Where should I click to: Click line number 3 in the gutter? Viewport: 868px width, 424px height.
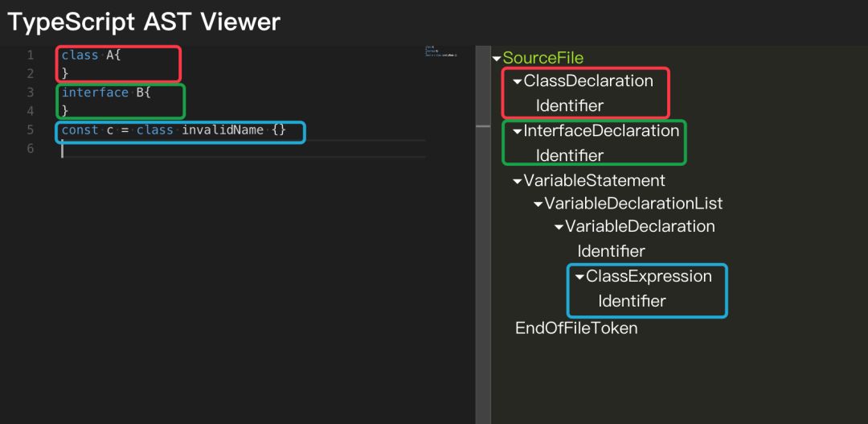[30, 93]
